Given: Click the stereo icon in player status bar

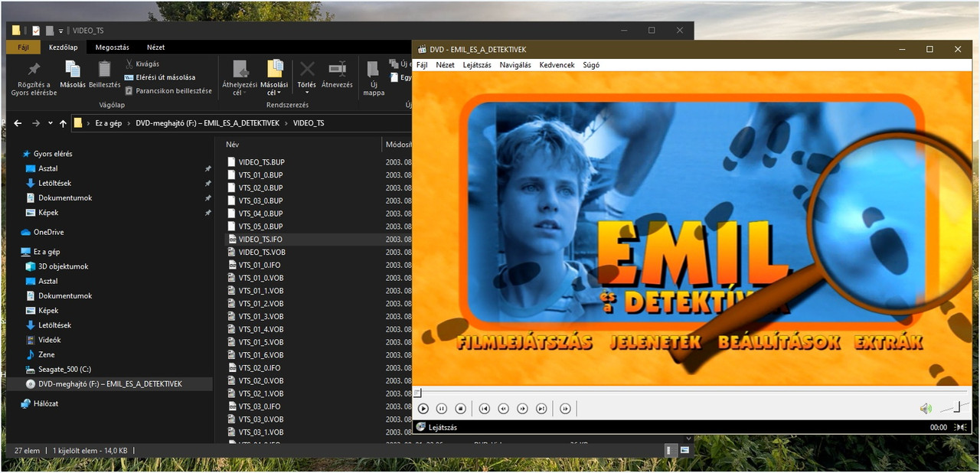Looking at the screenshot, I should tap(960, 427).
